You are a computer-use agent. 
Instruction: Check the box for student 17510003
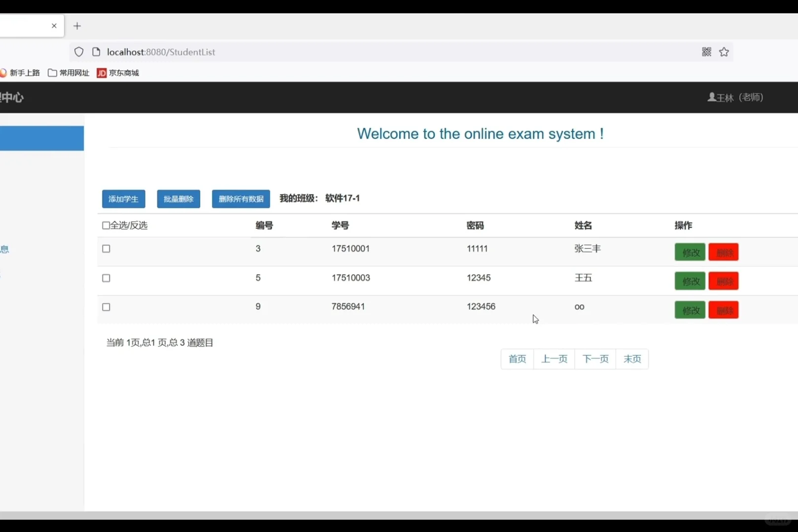coord(106,278)
